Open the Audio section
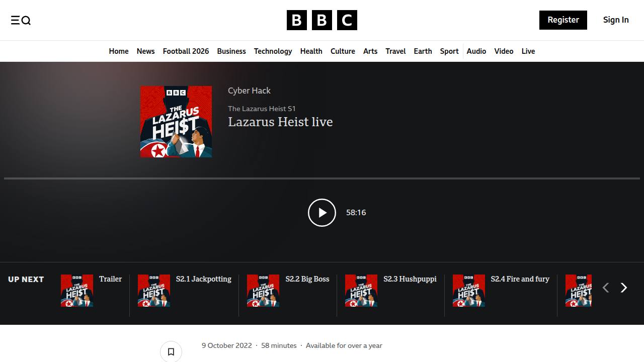 476,51
